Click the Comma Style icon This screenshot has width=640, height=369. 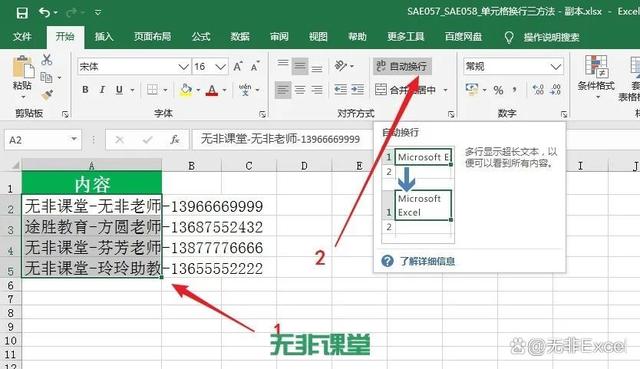(515, 89)
